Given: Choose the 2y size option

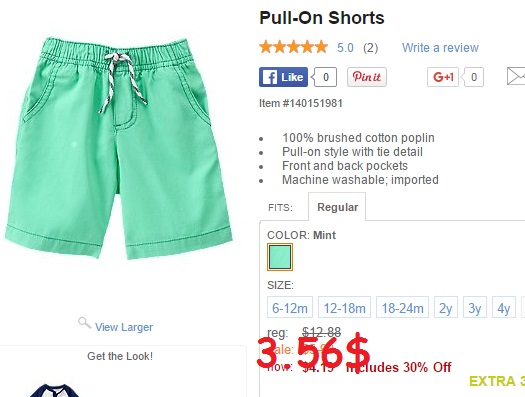Looking at the screenshot, I should (446, 307).
